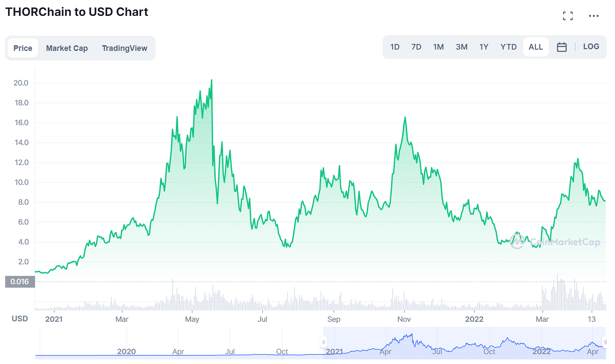The height and width of the screenshot is (364, 615).
Task: Click the USD currency label
Action: (20, 319)
